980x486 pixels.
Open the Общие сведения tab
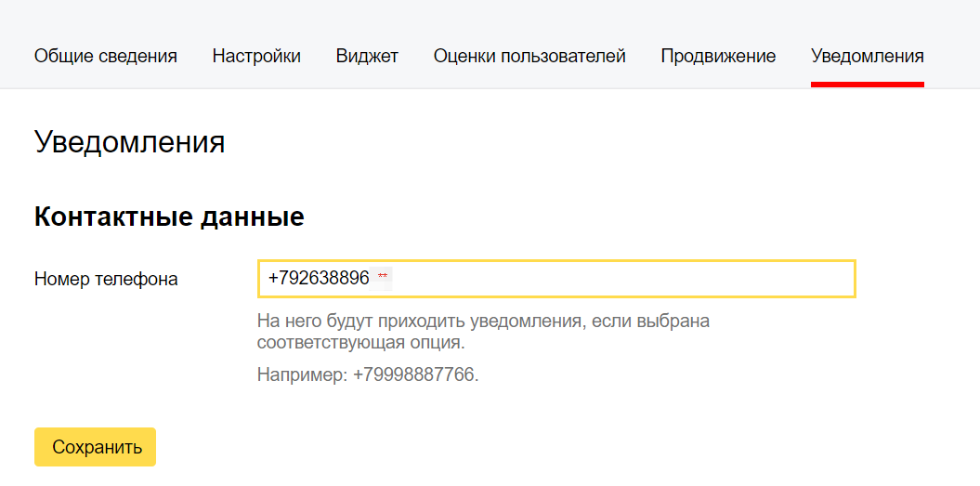tap(106, 57)
